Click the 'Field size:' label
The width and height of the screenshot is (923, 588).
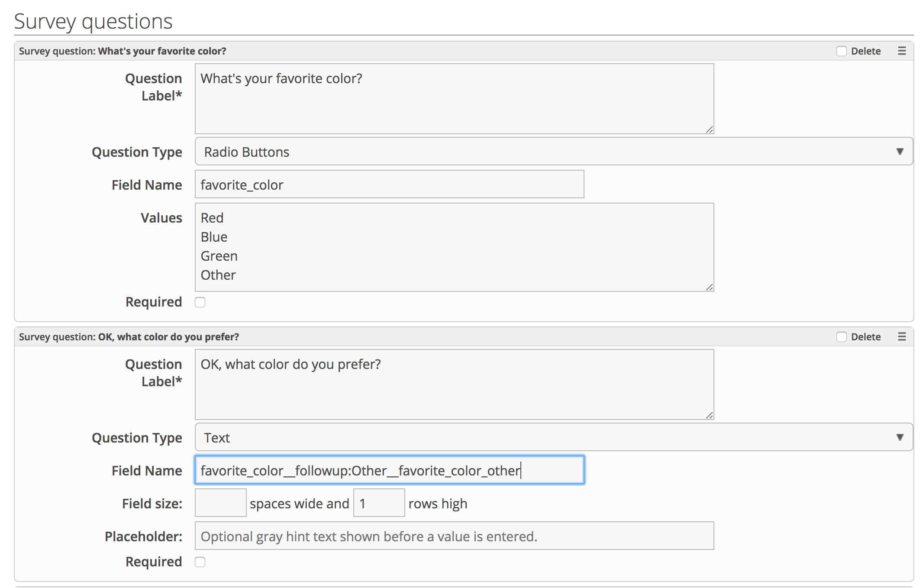pos(152,504)
